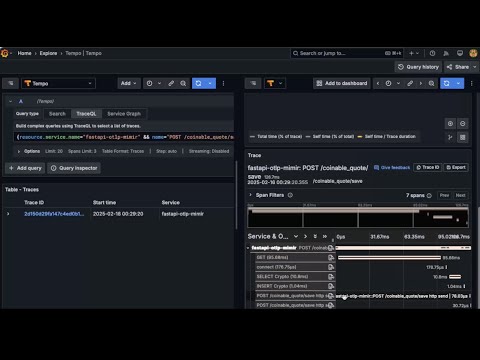Open left pane refresh interval dropdown
This screenshot has height=360, width=480.
[210, 83]
